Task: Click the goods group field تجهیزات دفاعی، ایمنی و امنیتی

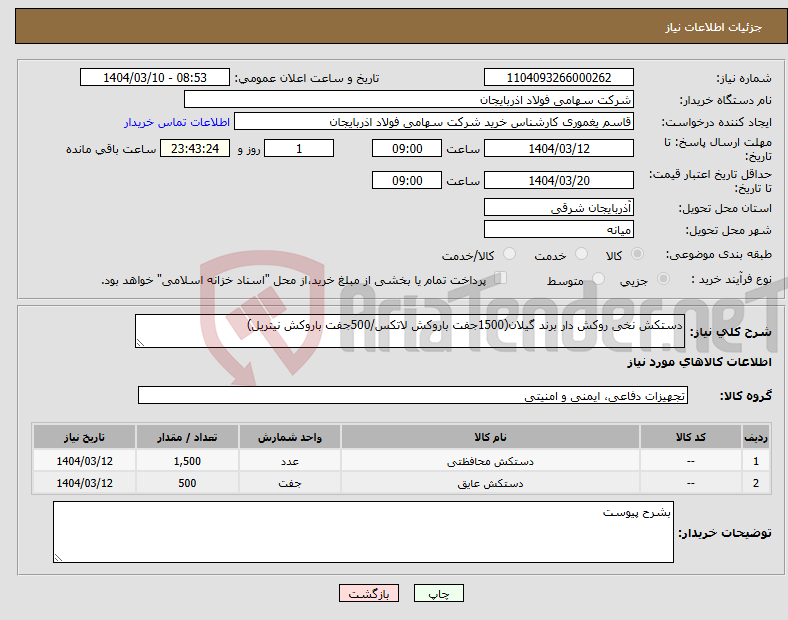Action: (413, 395)
